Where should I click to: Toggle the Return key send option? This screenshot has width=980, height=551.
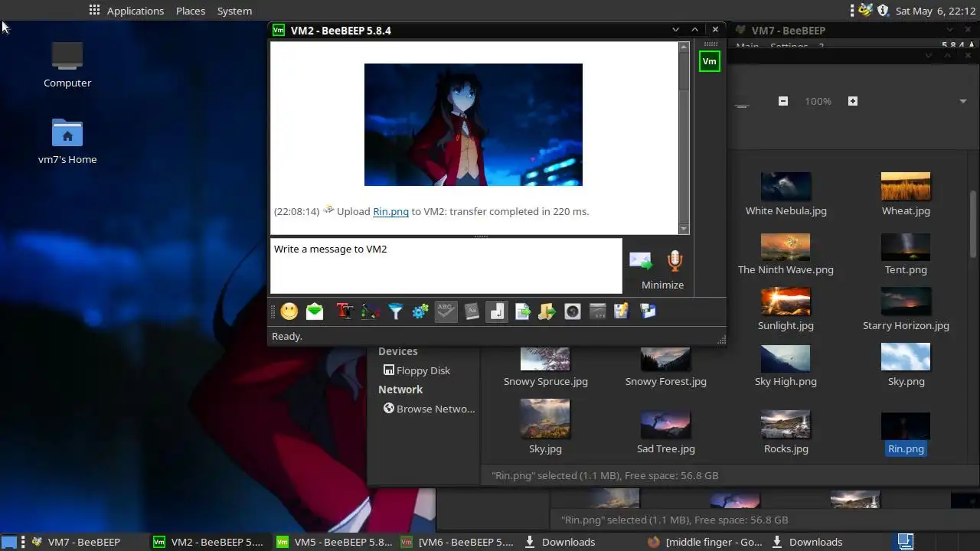(x=497, y=311)
